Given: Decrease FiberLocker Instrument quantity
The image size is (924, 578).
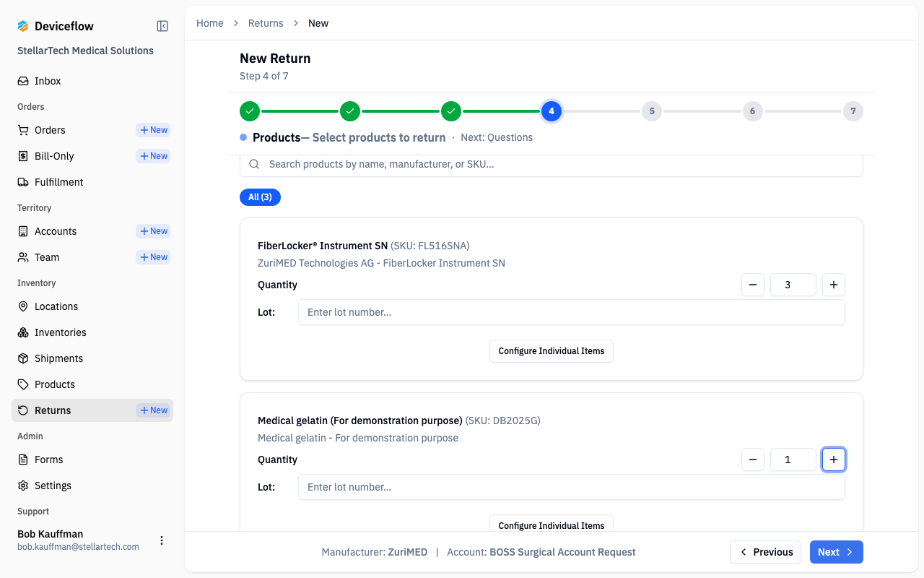Looking at the screenshot, I should tap(753, 285).
